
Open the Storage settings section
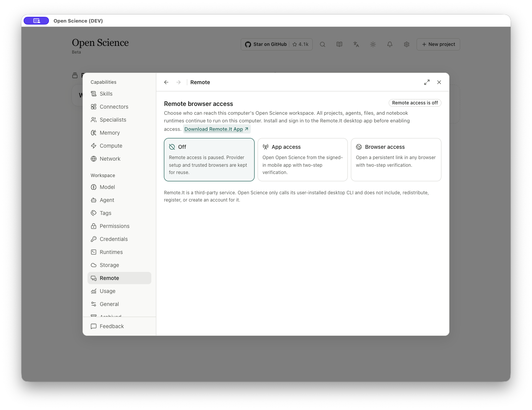(119, 265)
